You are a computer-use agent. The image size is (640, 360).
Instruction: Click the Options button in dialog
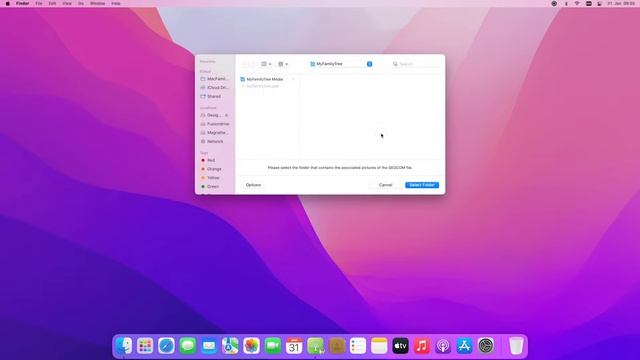click(253, 185)
